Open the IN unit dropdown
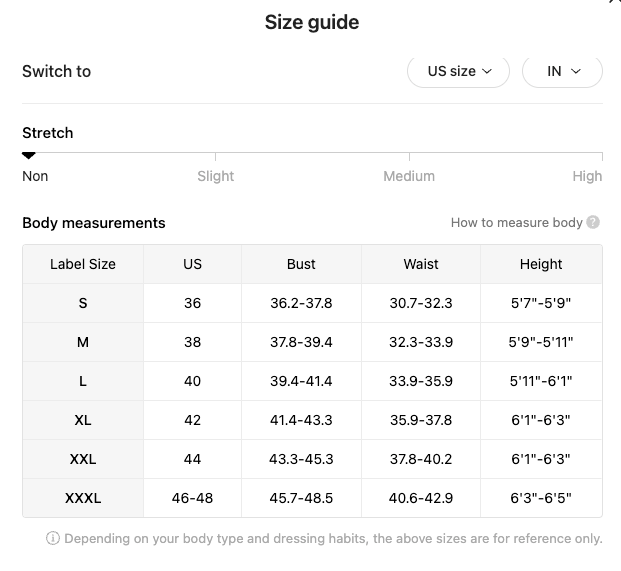The height and width of the screenshot is (571, 621). point(562,71)
